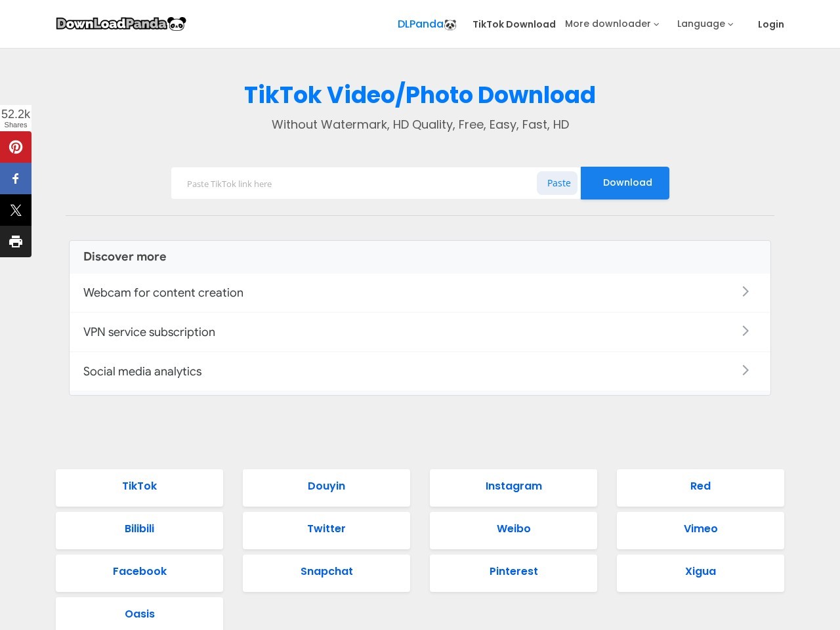Focus the Paste TikTok link field
Viewport: 840px width, 630px height.
pyautogui.click(x=354, y=184)
